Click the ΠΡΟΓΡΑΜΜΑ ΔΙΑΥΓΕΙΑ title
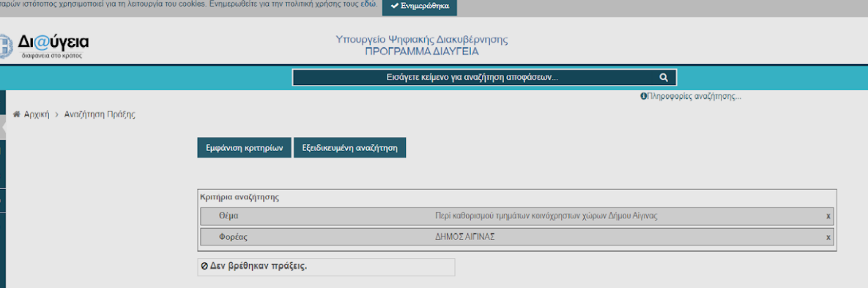 (422, 52)
